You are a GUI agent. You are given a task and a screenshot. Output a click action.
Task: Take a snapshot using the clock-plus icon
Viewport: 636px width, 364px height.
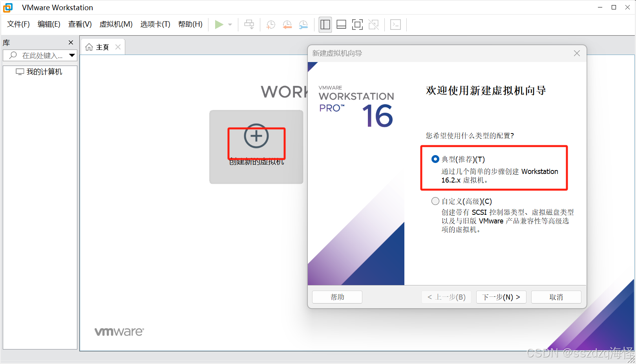270,25
